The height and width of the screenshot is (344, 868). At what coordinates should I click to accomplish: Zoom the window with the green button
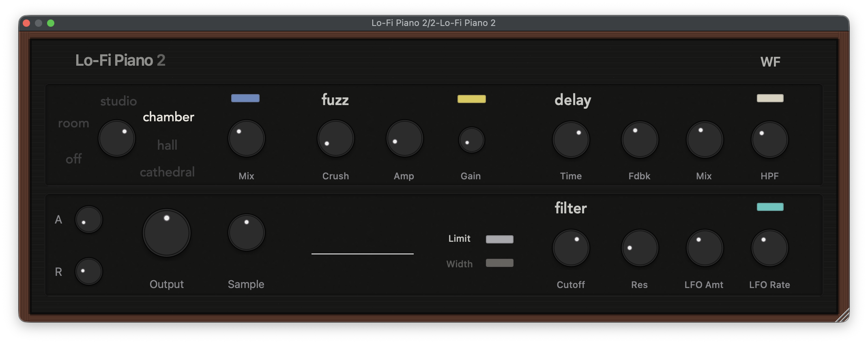[x=51, y=23]
